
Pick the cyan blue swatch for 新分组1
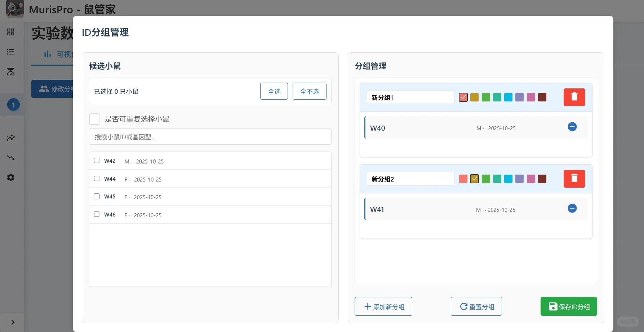(508, 97)
